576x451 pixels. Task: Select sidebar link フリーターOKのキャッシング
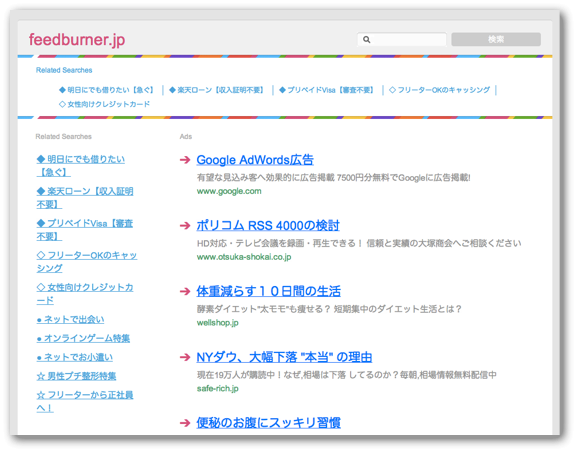click(87, 261)
